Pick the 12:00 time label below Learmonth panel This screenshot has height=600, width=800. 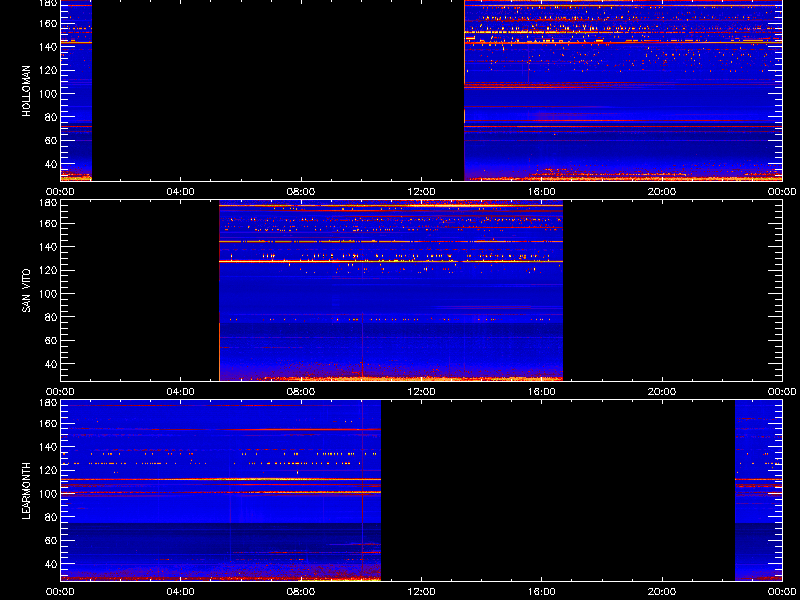tap(421, 592)
